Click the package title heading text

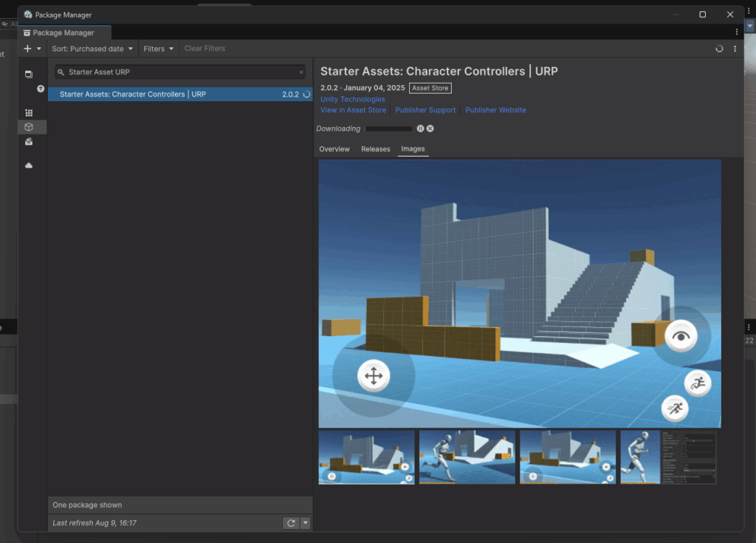[439, 72]
